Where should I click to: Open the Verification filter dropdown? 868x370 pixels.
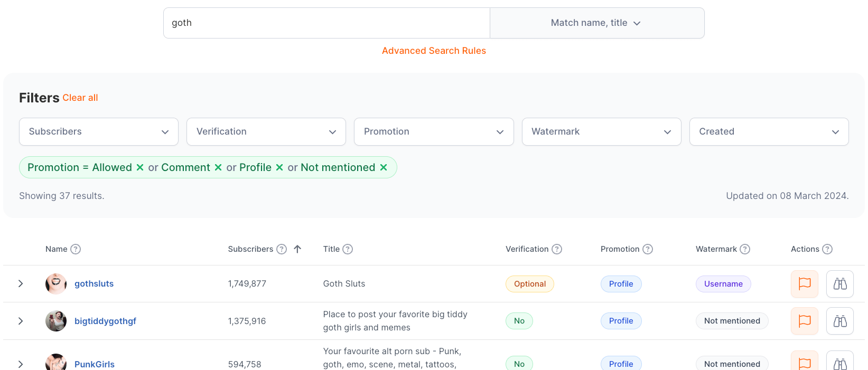point(266,131)
